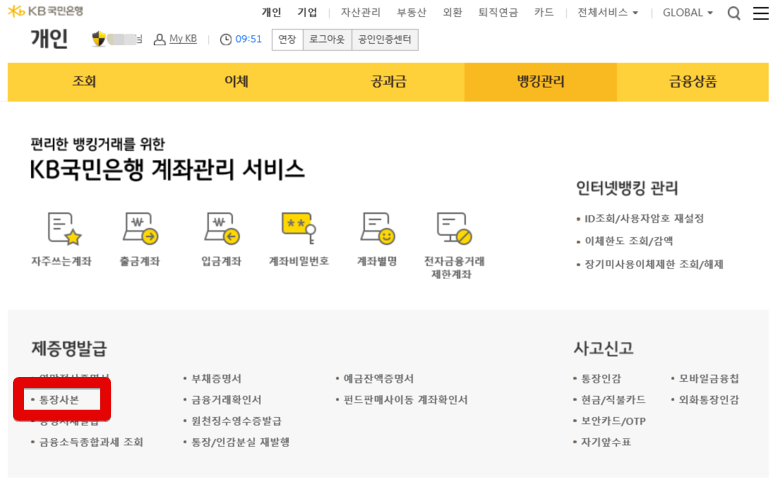Open 현금/직불카드 accident report link

coord(613,400)
